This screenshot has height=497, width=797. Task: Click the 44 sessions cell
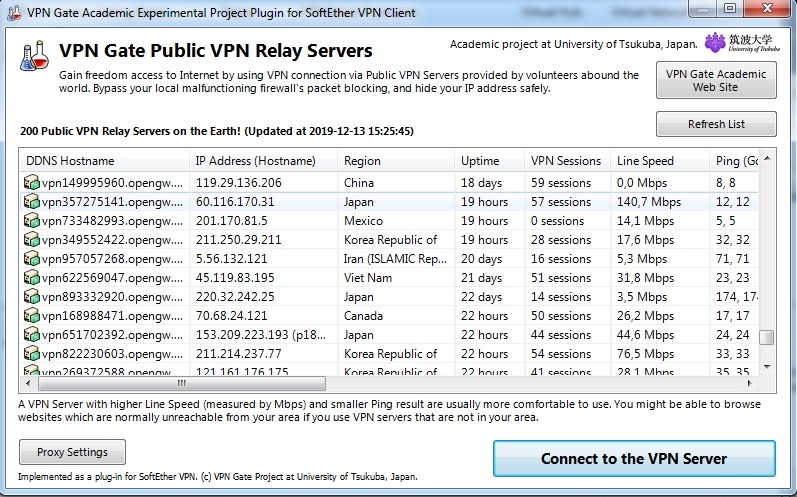[561, 335]
